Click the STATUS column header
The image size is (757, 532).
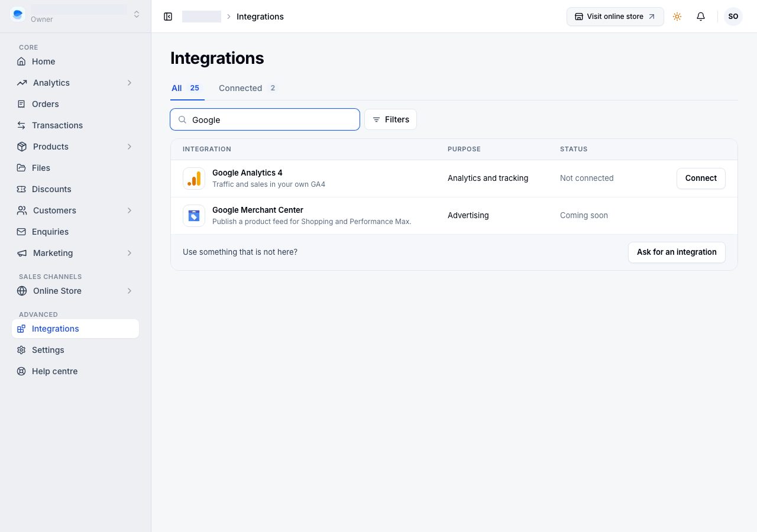tap(574, 149)
